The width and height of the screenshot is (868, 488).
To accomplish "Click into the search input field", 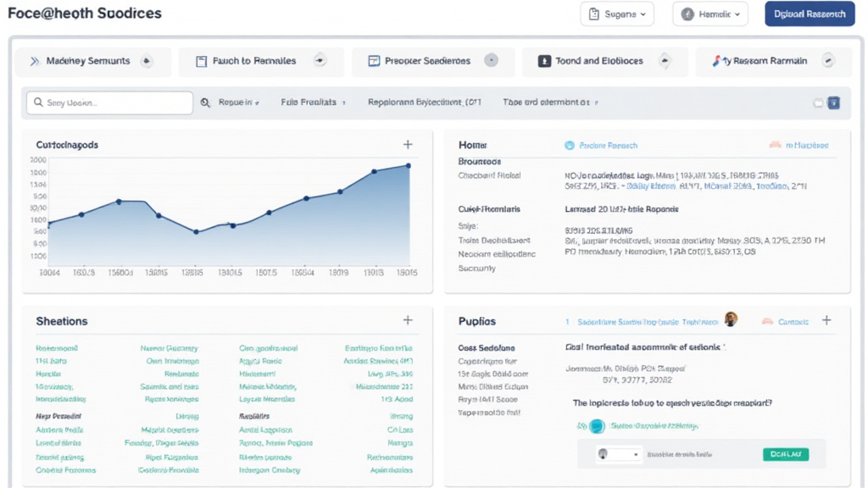I will [x=114, y=103].
